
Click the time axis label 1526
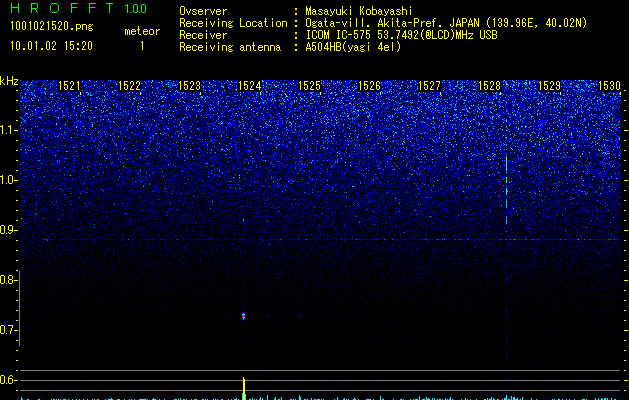tap(369, 86)
